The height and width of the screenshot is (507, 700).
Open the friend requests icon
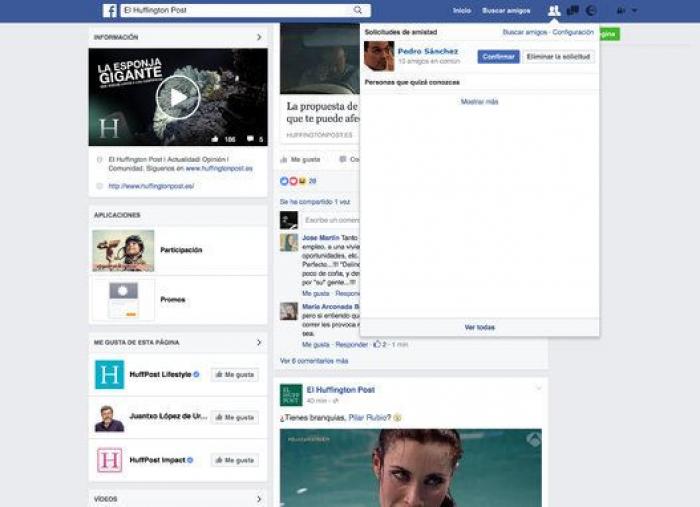click(553, 11)
